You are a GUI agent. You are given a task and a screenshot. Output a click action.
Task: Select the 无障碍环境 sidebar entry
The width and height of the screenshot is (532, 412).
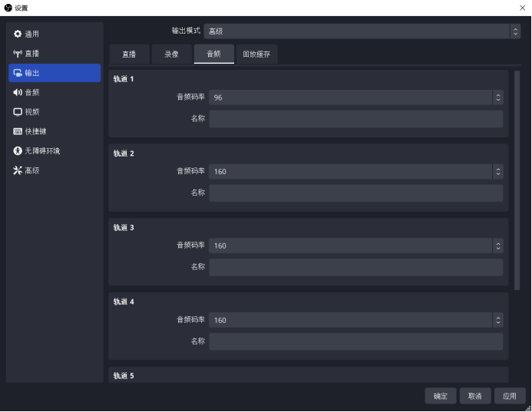click(55, 151)
